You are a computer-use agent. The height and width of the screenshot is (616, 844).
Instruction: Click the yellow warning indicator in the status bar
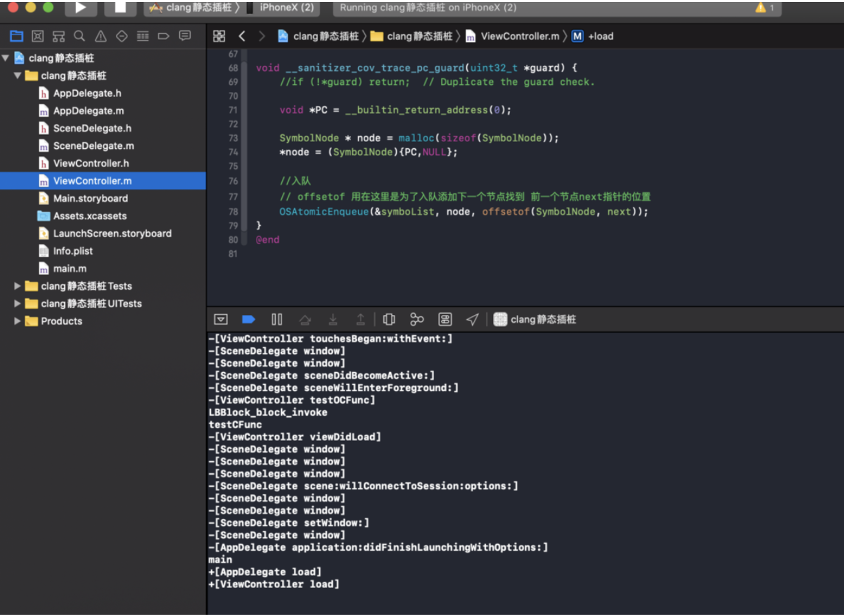[x=760, y=8]
